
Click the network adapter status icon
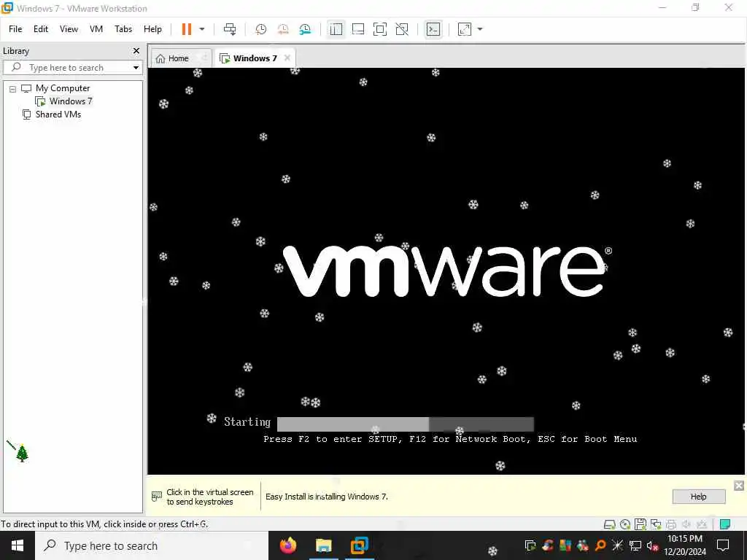[656, 524]
